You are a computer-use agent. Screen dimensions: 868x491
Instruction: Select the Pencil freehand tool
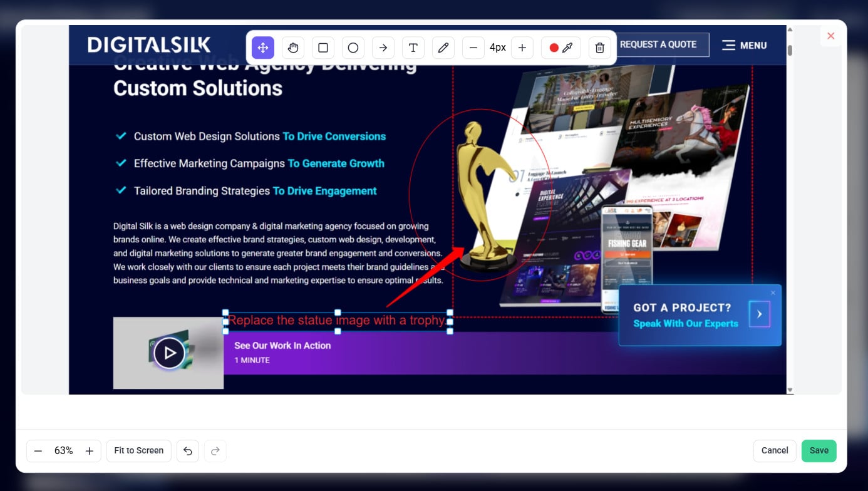coord(443,48)
